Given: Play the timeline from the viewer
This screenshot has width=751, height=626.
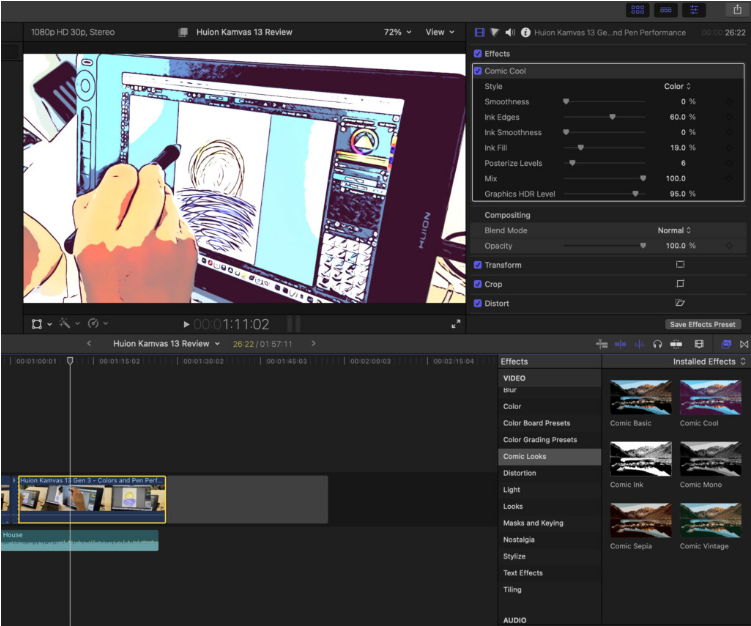Looking at the screenshot, I should [x=186, y=324].
